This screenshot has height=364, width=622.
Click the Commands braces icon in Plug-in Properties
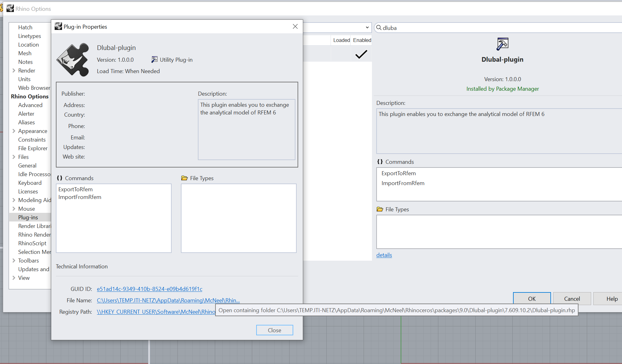pos(60,178)
